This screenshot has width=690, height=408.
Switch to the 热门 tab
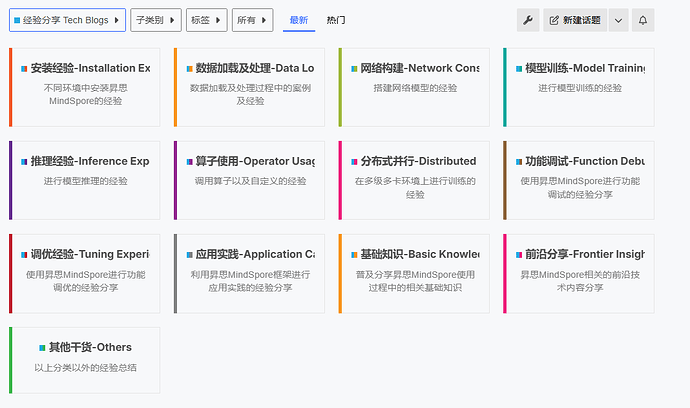(336, 20)
